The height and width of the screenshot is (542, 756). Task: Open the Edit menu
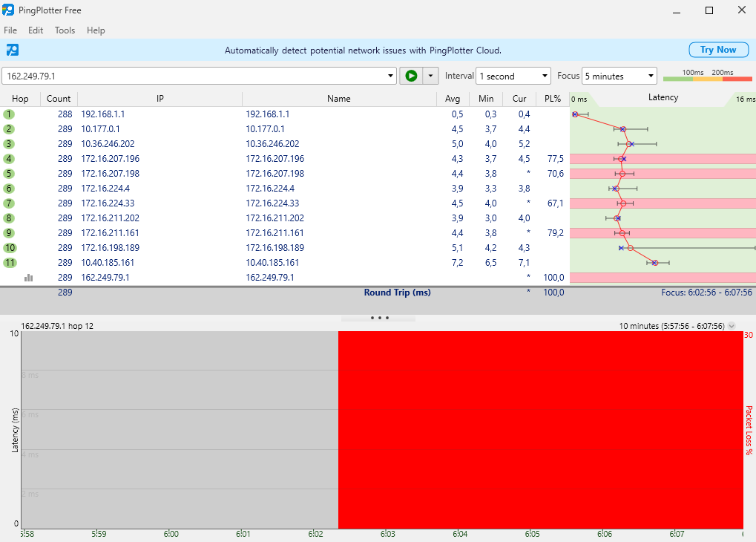click(x=36, y=30)
